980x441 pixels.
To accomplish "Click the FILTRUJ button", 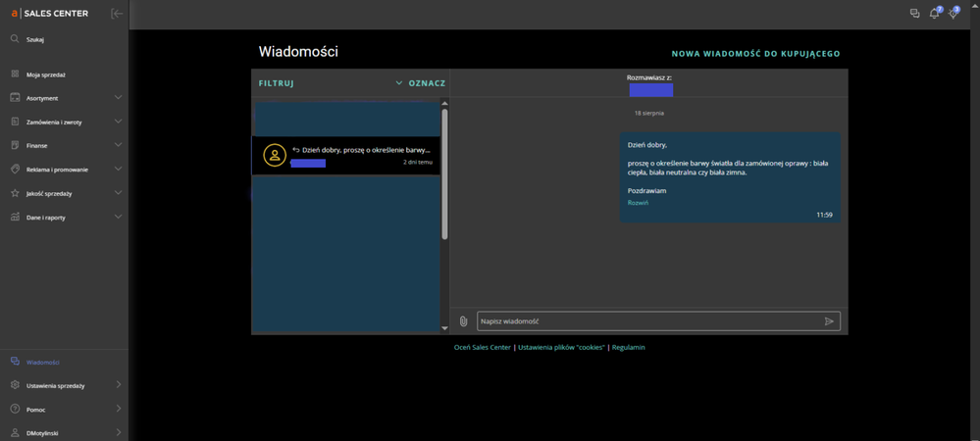I will [276, 83].
